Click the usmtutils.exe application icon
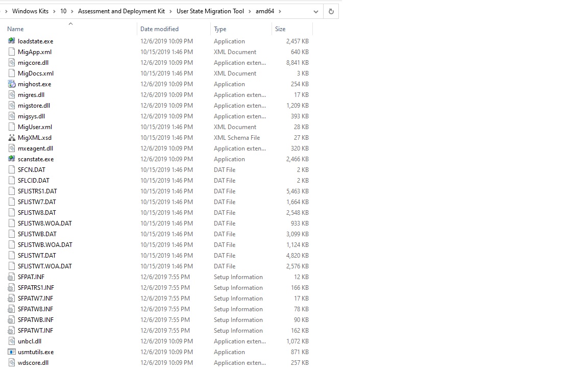 coord(11,352)
